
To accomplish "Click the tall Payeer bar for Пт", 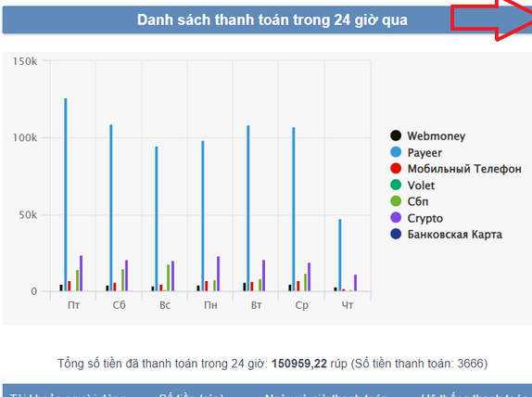I will point(66,195).
